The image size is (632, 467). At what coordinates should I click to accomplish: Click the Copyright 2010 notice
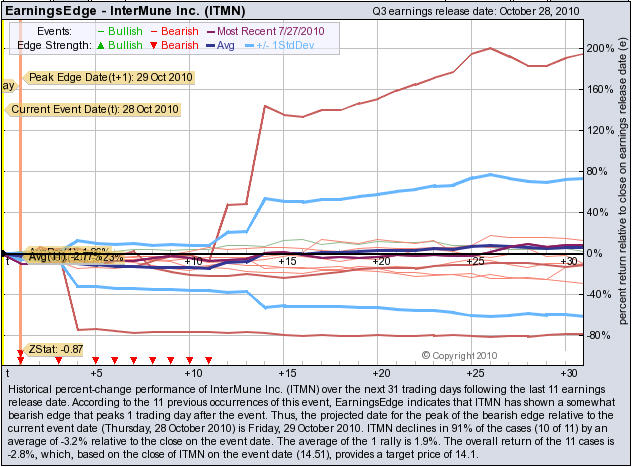(x=459, y=355)
